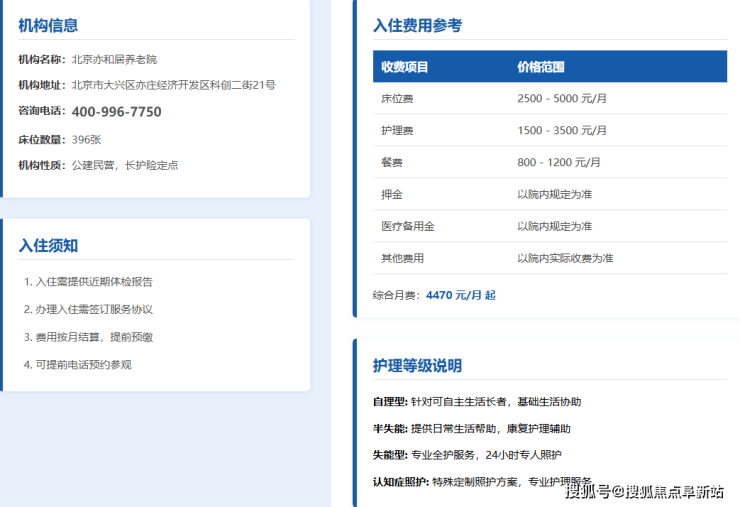
Task: Click the 机构性质 label
Action: tap(42, 165)
